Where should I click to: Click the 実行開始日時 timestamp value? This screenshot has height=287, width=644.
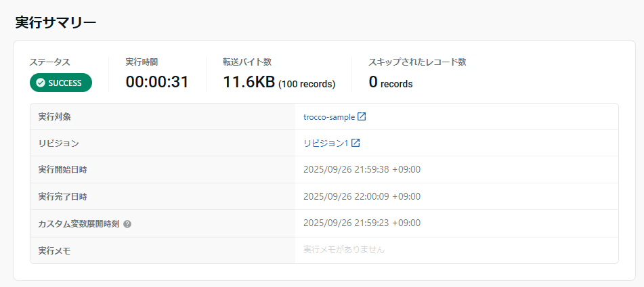tap(362, 169)
